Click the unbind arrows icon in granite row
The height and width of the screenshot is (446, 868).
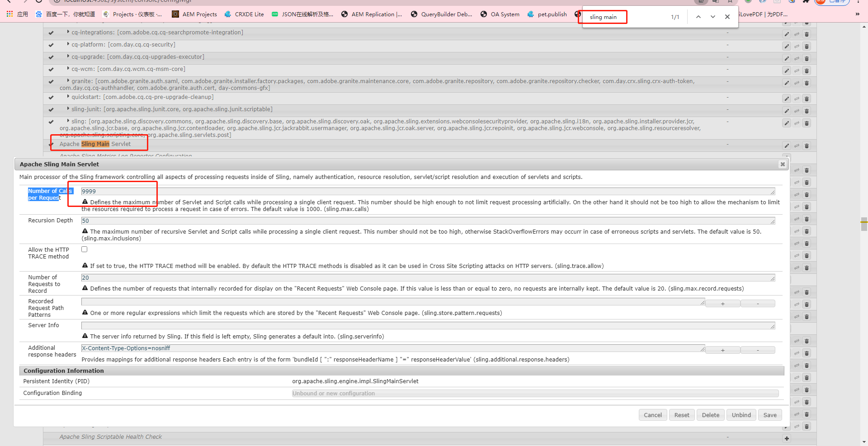797,83
